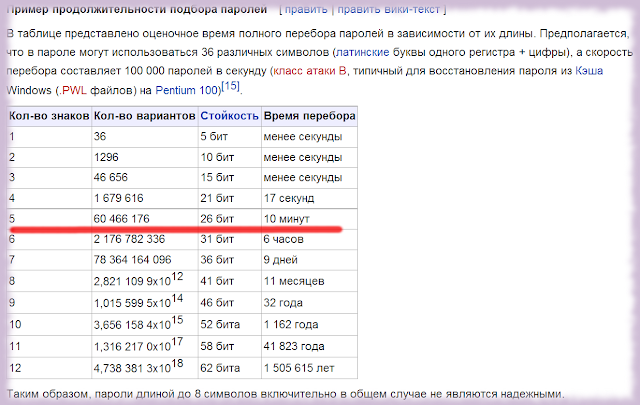The height and width of the screenshot is (405, 640).
Task: Click the cell '4,738 381 3x10^18'
Action: [144, 368]
